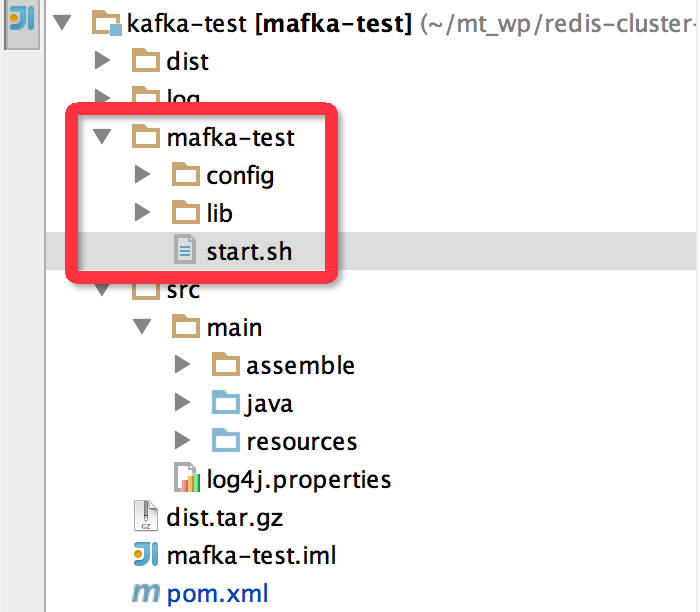
Task: Click the log4j.properties file icon
Action: 187,477
